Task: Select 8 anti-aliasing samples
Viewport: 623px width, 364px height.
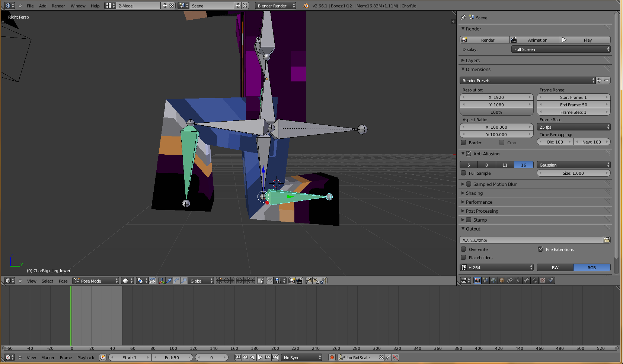Action: [486, 165]
